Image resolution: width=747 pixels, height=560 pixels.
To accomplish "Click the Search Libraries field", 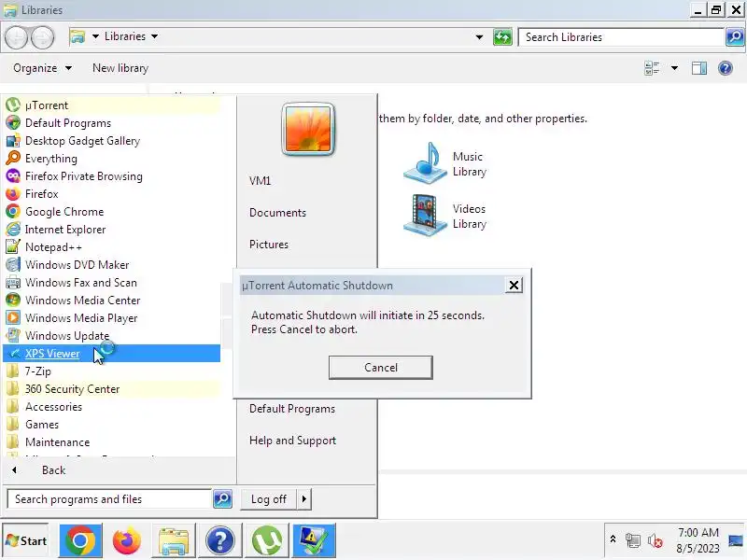I will (621, 37).
